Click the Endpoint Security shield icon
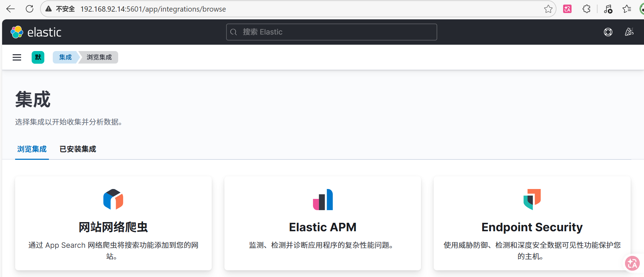The width and height of the screenshot is (644, 277). [x=532, y=199]
